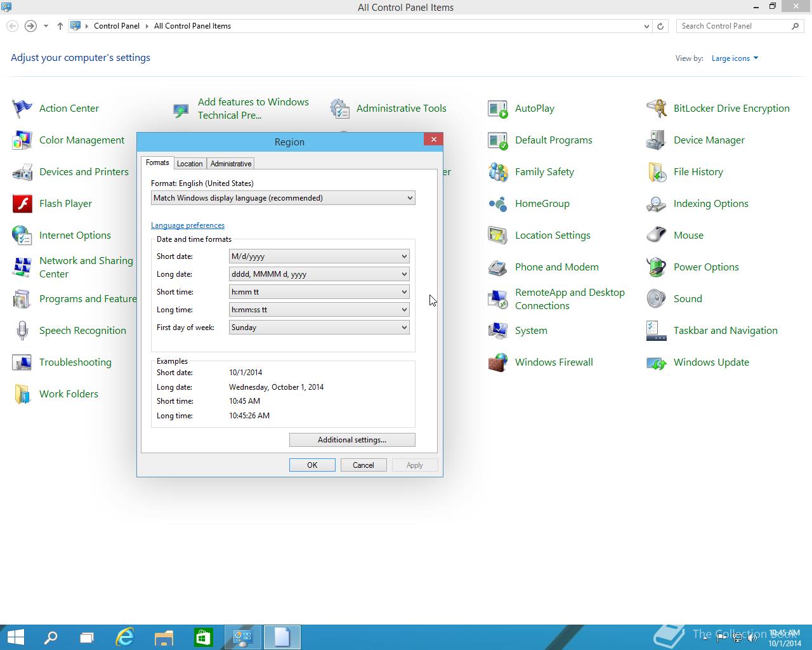The image size is (812, 650).
Task: Open the Sound speaker icon
Action: (657, 299)
